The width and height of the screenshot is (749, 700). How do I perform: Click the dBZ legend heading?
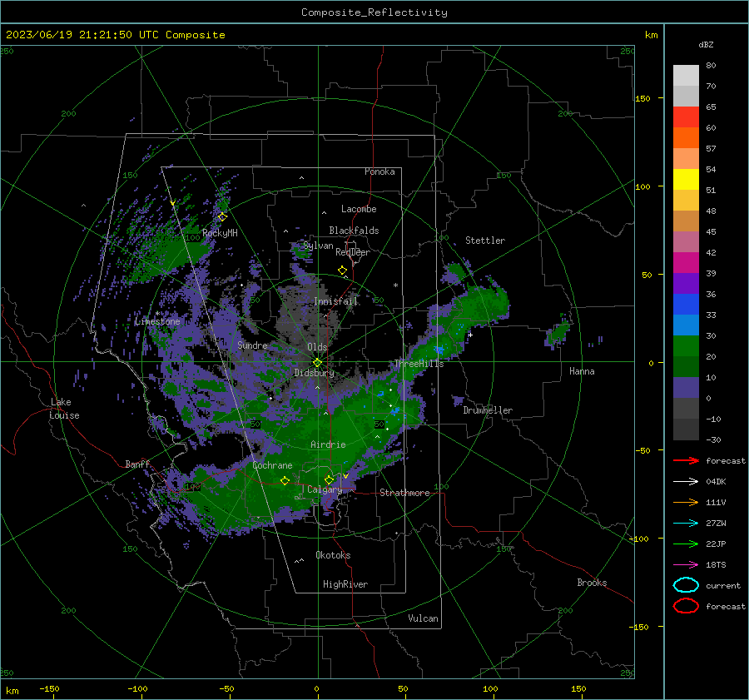point(706,44)
